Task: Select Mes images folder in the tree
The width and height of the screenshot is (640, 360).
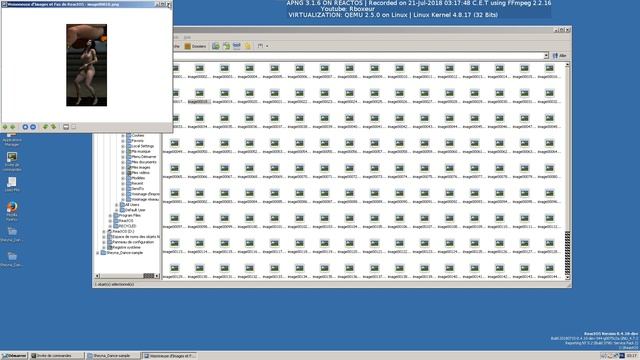Action: (x=141, y=167)
